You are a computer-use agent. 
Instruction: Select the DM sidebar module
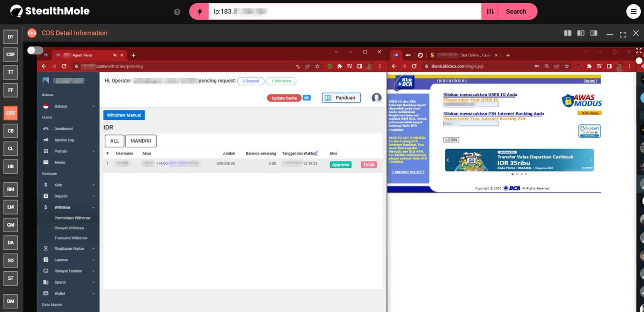[x=11, y=301]
